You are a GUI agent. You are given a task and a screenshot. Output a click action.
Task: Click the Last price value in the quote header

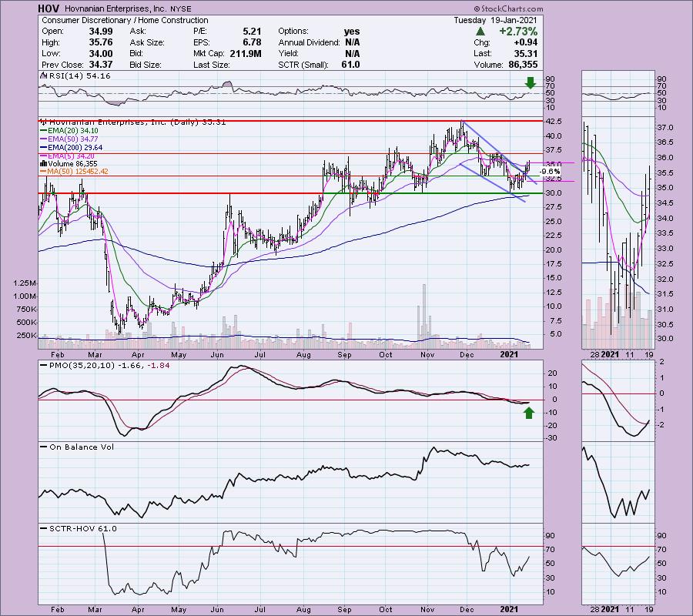pyautogui.click(x=525, y=53)
